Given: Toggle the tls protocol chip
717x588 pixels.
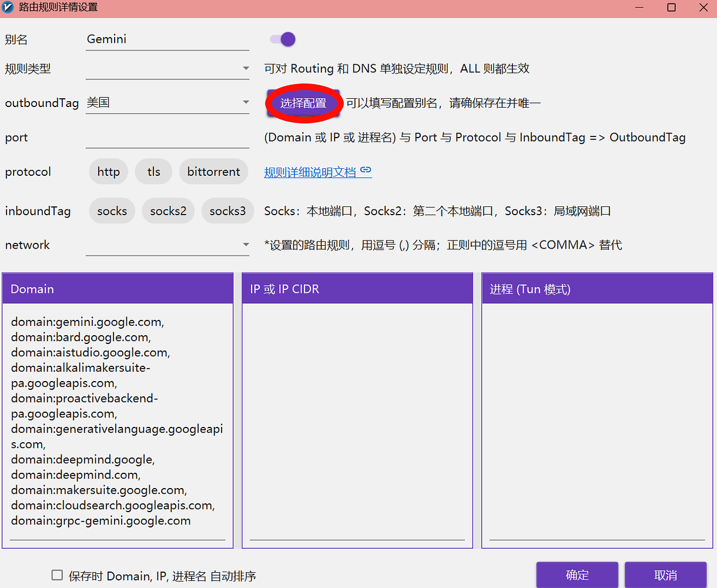Looking at the screenshot, I should 154,172.
